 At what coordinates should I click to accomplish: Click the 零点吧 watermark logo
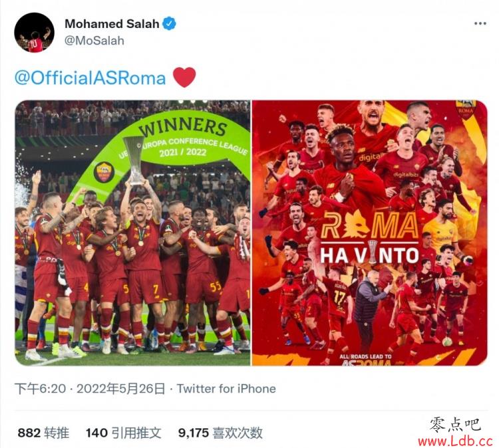point(455,425)
